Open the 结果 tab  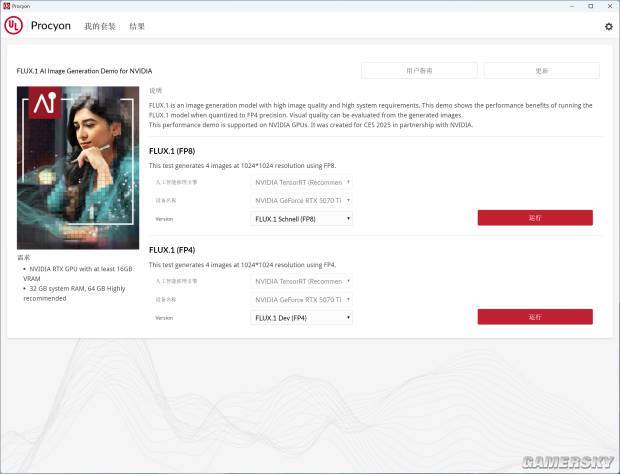click(137, 26)
